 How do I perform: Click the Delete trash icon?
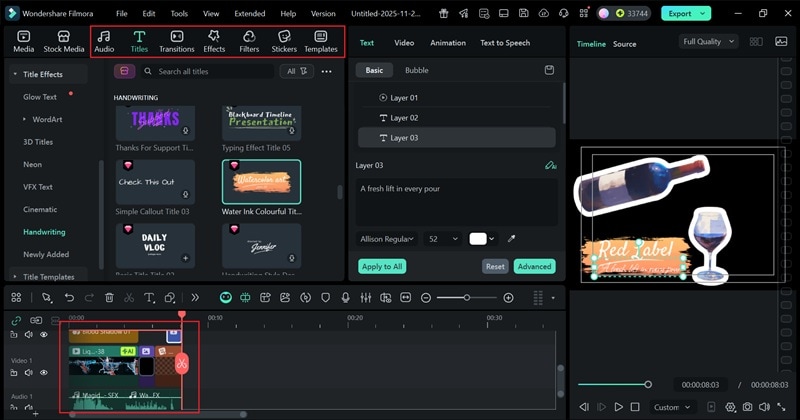[109, 298]
